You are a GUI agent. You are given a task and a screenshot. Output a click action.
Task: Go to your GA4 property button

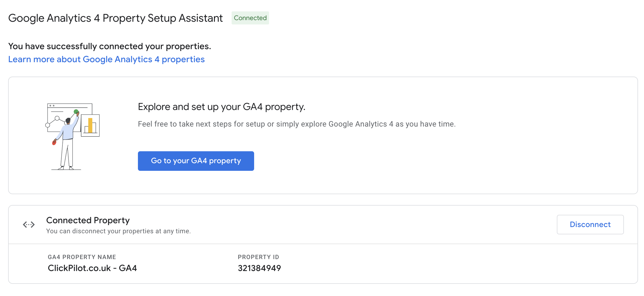pyautogui.click(x=196, y=160)
